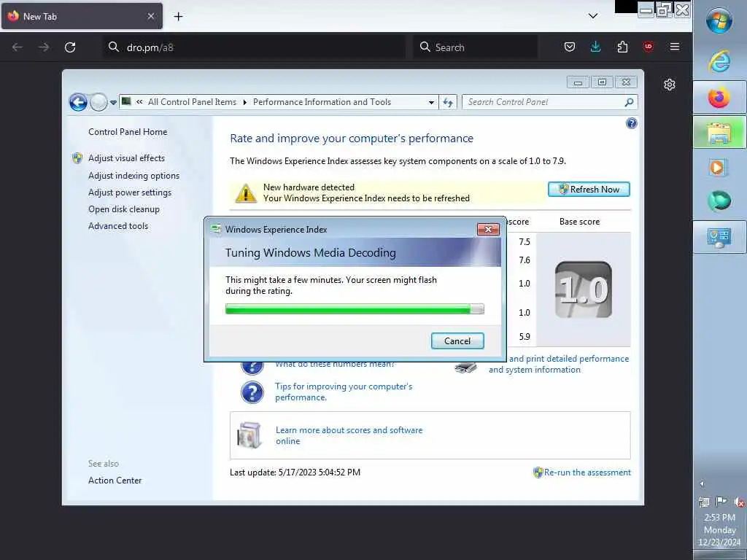This screenshot has height=560, width=747.
Task: Click Control Panel back navigation button
Action: (78, 102)
